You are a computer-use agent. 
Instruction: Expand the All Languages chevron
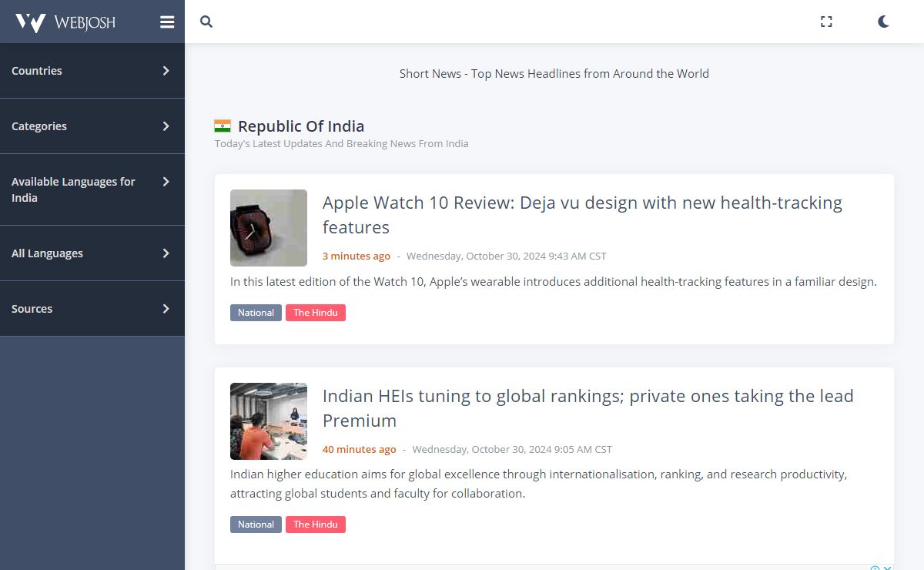(166, 253)
